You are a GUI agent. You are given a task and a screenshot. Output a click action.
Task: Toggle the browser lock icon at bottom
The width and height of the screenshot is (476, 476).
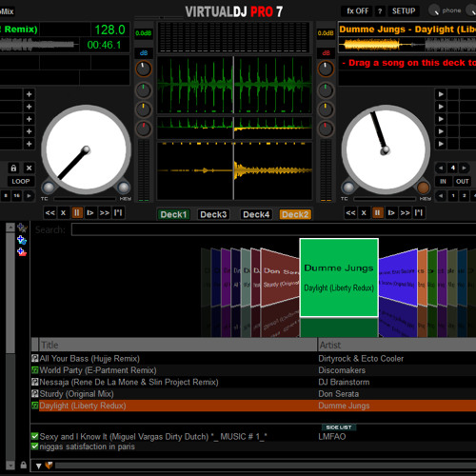(24, 465)
